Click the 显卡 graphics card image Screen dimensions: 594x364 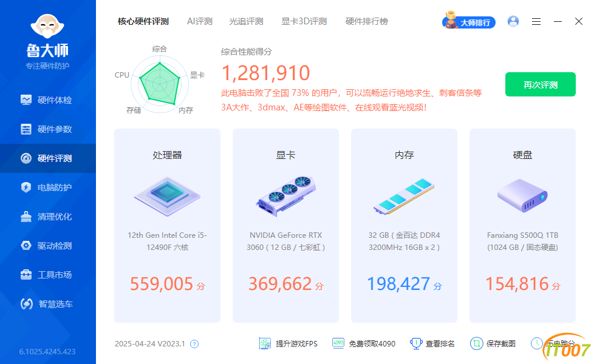click(285, 196)
